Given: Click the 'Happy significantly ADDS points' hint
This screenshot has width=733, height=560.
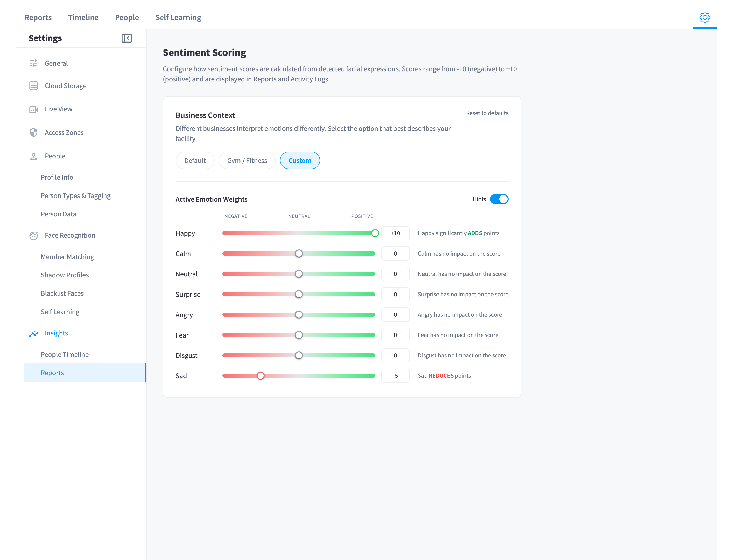Looking at the screenshot, I should pos(459,233).
